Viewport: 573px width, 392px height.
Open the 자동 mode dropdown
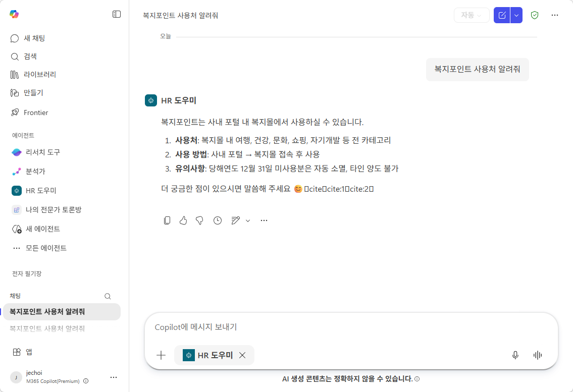[472, 15]
